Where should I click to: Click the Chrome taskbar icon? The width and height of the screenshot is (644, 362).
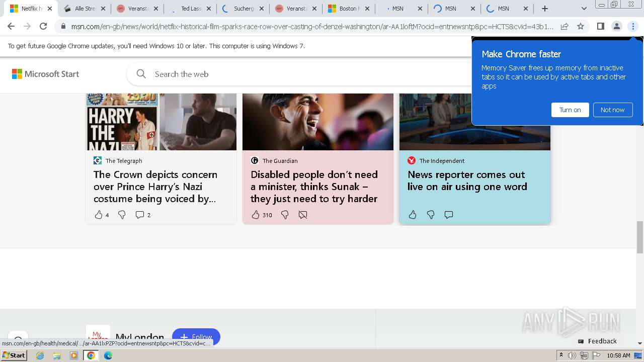(91, 355)
